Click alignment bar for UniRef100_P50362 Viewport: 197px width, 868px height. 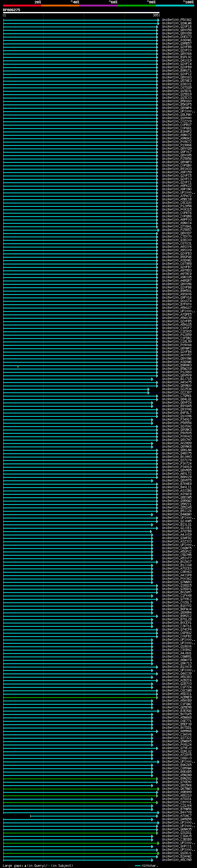click(81, 20)
